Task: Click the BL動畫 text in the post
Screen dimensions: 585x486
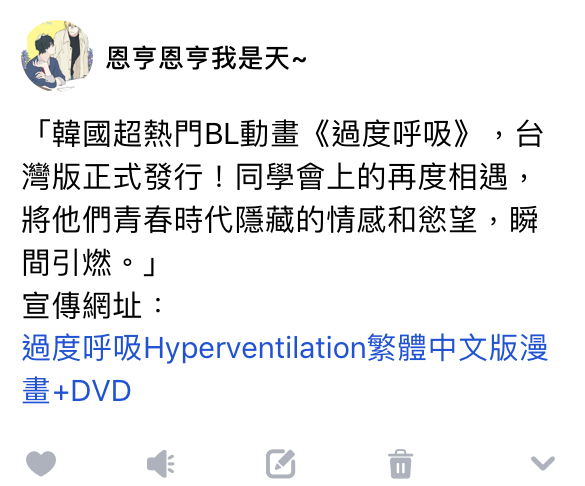Action: [x=252, y=134]
